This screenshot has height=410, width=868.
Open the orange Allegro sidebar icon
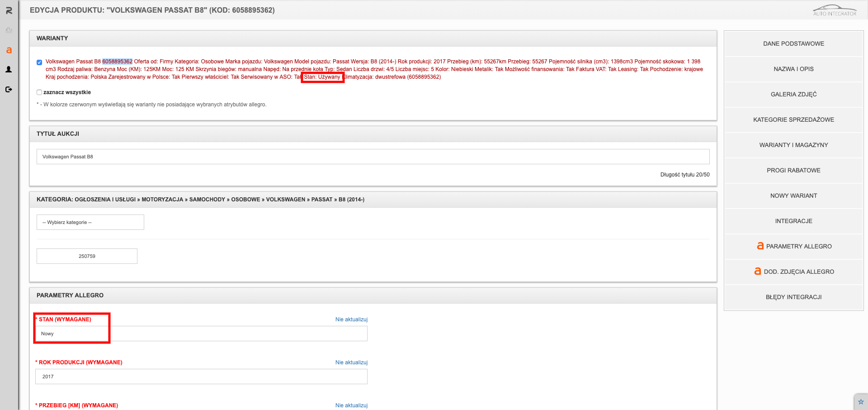click(9, 50)
